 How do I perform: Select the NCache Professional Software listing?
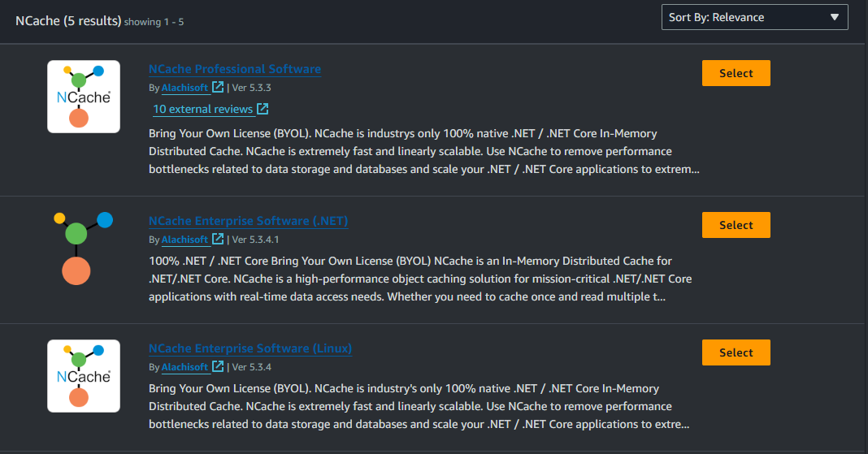736,73
